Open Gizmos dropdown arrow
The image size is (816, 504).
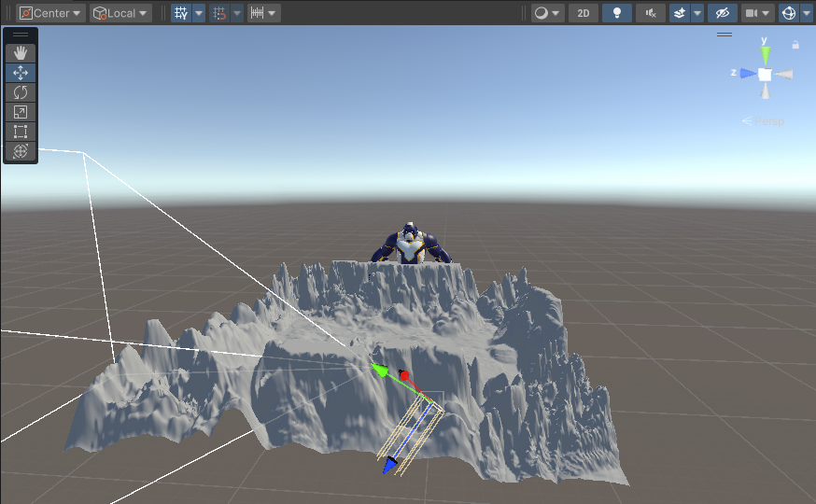point(807,13)
